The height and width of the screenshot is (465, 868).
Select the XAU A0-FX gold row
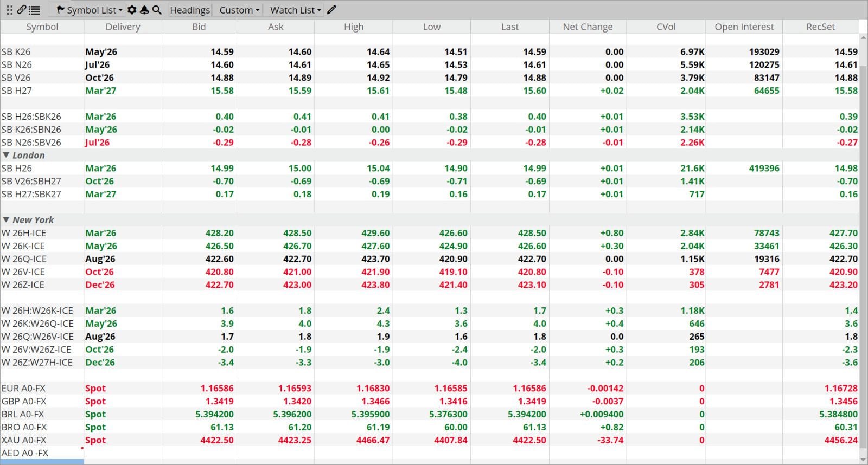[24, 440]
